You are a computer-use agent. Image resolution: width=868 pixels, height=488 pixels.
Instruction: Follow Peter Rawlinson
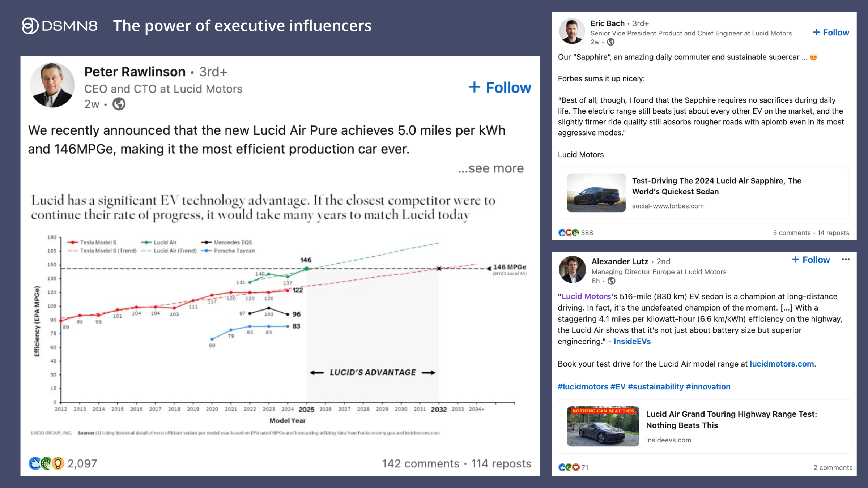pos(500,87)
